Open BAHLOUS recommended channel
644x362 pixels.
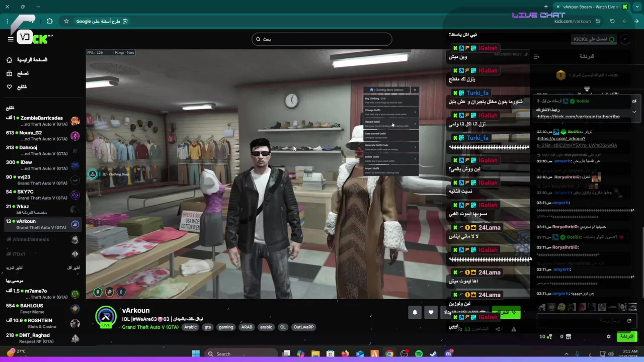[43, 309]
